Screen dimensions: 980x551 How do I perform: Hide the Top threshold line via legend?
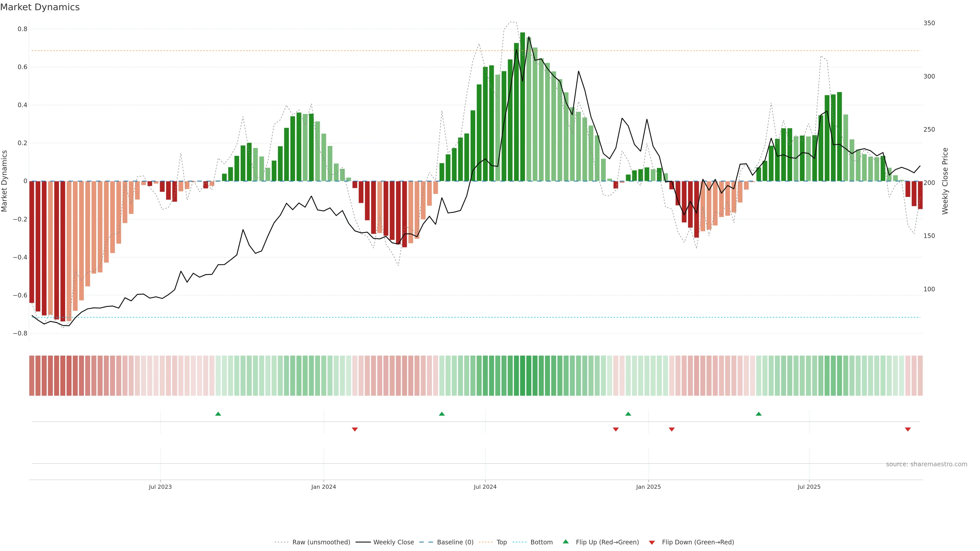(501, 542)
